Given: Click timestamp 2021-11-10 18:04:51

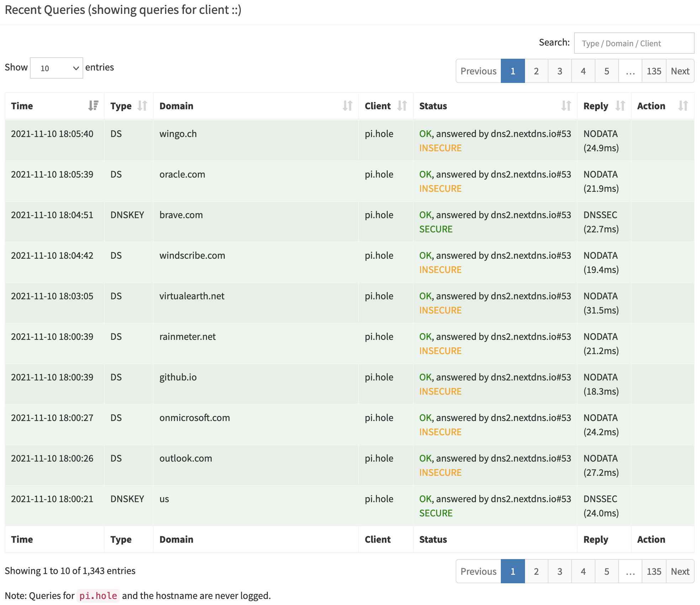Looking at the screenshot, I should pos(52,215).
